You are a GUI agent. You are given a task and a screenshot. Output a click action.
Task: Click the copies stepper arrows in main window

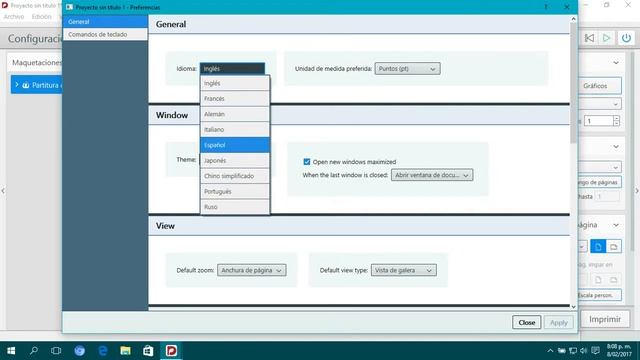click(x=616, y=121)
